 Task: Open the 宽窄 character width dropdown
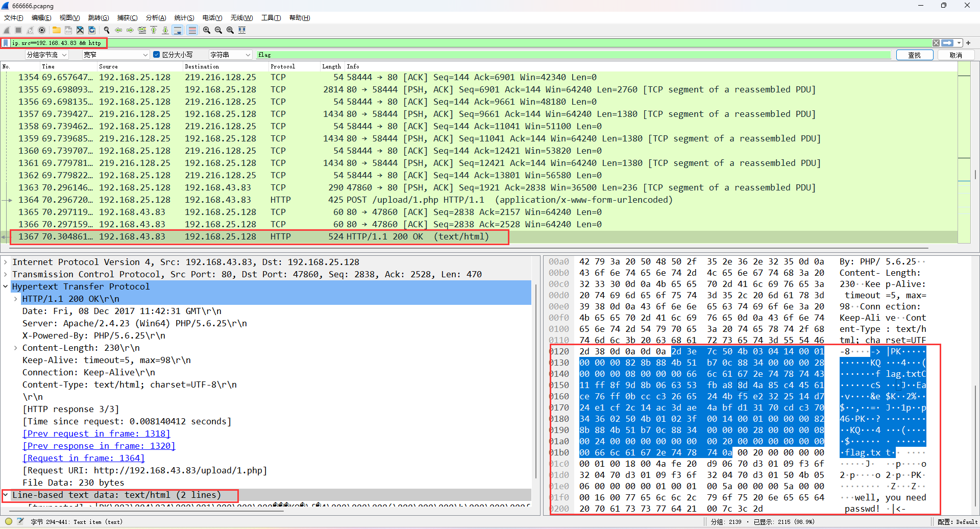point(116,55)
